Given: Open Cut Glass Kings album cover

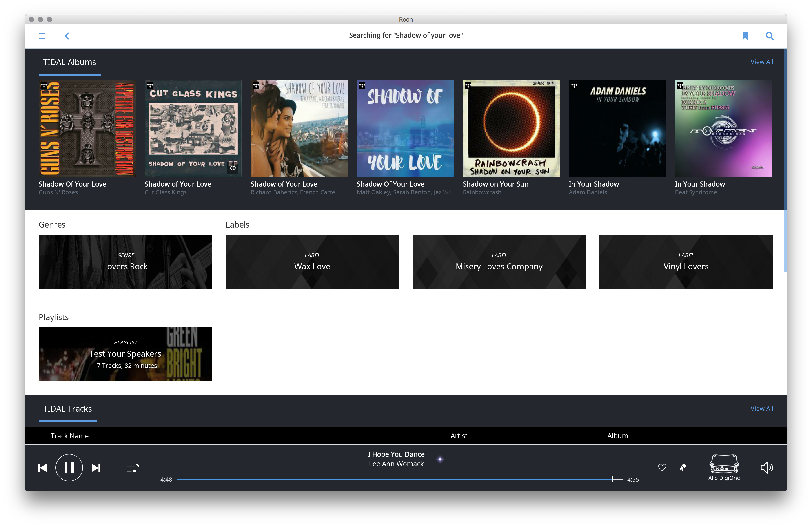Looking at the screenshot, I should tap(193, 129).
